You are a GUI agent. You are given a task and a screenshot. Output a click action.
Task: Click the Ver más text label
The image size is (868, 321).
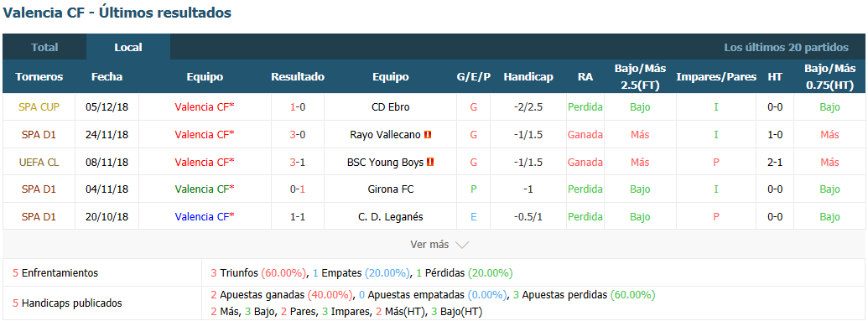click(429, 245)
